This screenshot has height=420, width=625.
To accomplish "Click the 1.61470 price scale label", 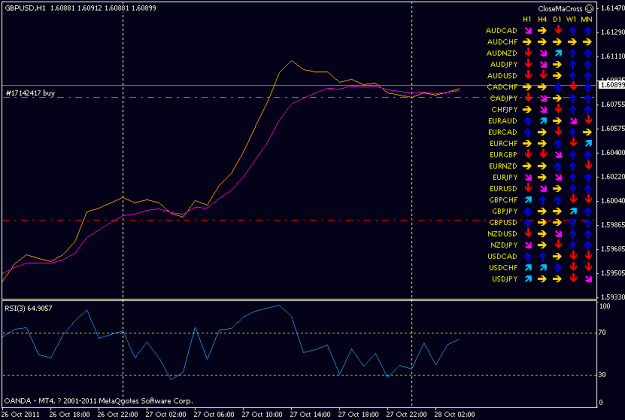I will 613,8.
